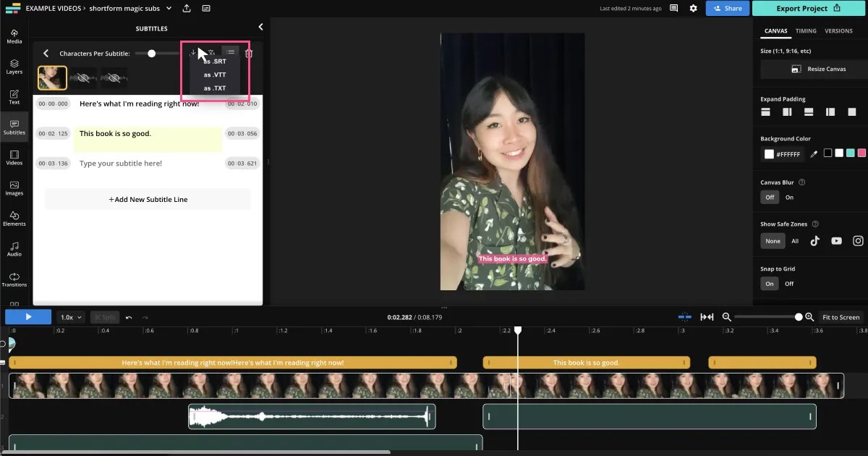Adjust the Characters Per Subtitle slider
This screenshot has width=868, height=456.
click(x=151, y=53)
